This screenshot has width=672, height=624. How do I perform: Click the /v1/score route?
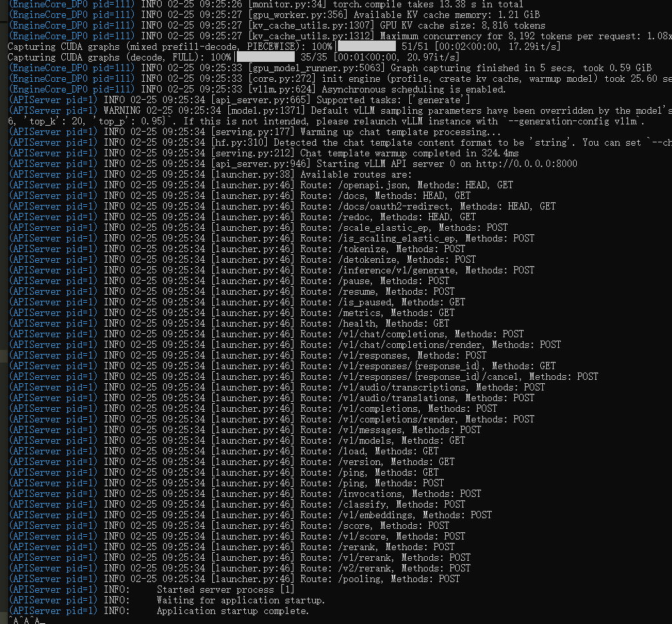click(363, 537)
